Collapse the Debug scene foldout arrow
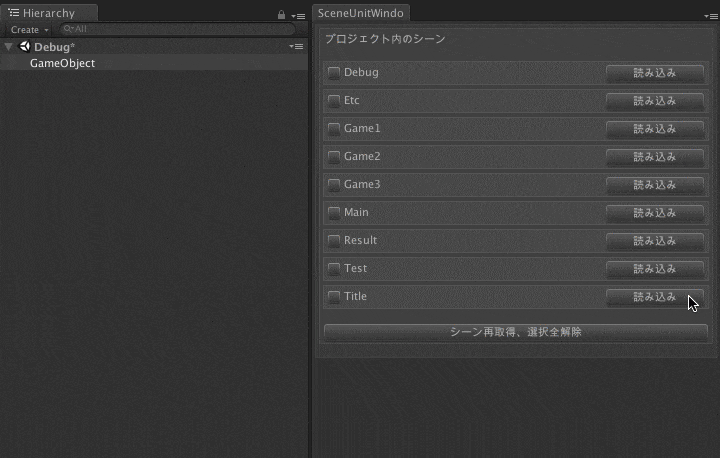Screen dimensions: 720x458 [8, 46]
